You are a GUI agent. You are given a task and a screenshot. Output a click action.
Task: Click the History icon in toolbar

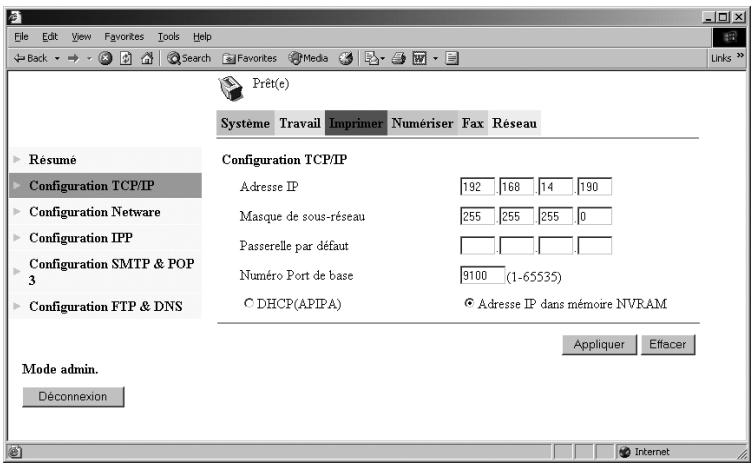click(346, 58)
